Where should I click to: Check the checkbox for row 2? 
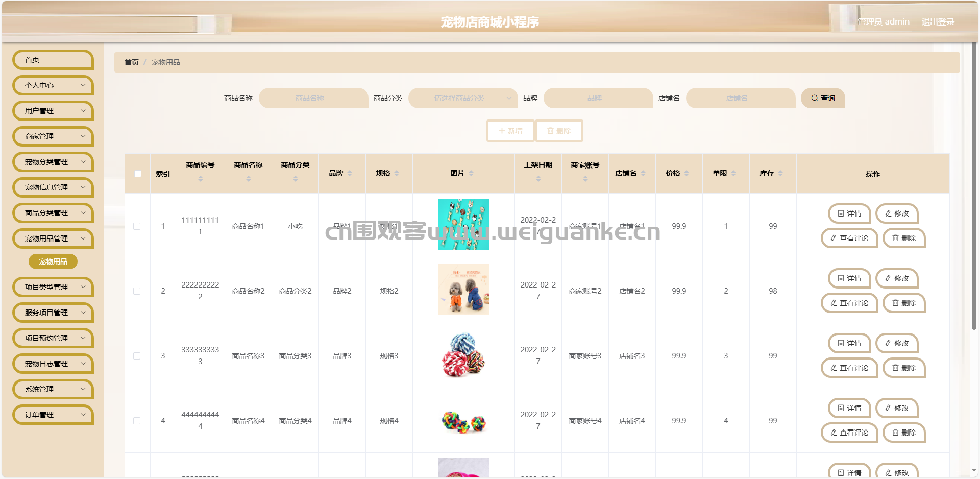[137, 291]
